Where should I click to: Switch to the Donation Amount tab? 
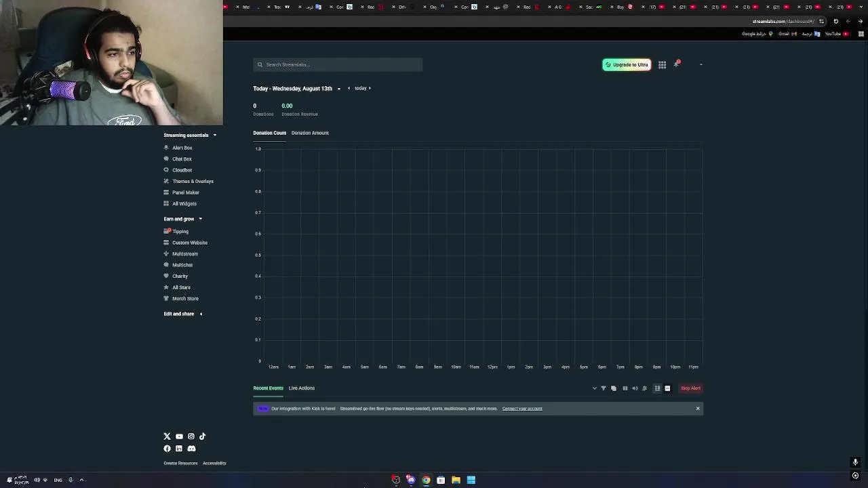tap(310, 133)
